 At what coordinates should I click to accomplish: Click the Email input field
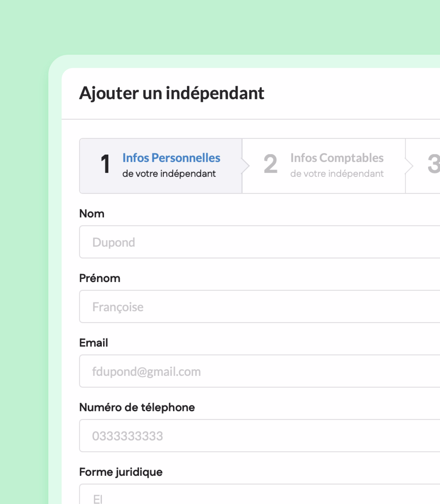[260, 371]
